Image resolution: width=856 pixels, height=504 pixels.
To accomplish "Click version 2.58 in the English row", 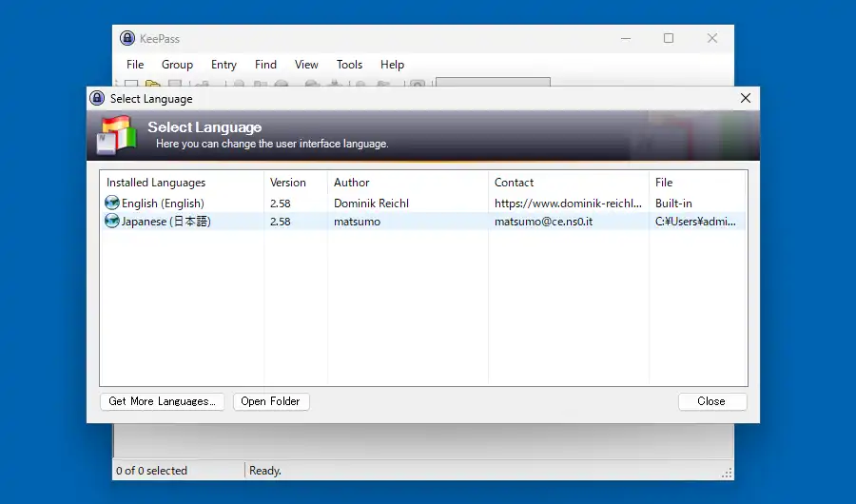I will pyautogui.click(x=280, y=204).
